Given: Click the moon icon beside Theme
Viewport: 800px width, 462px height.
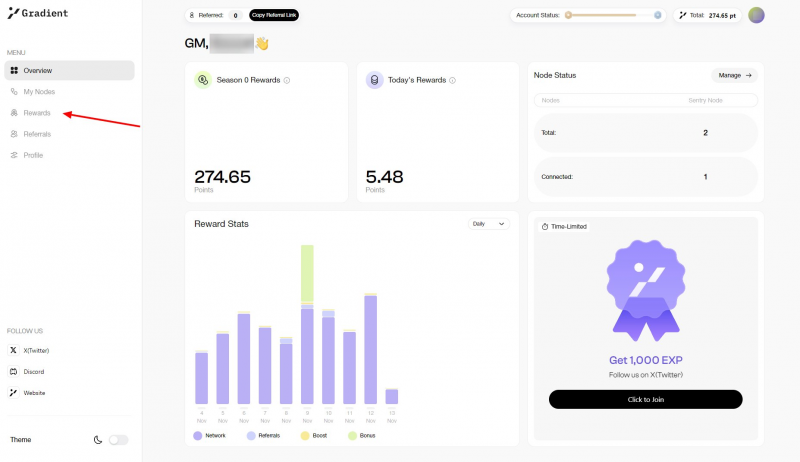Looking at the screenshot, I should click(98, 440).
